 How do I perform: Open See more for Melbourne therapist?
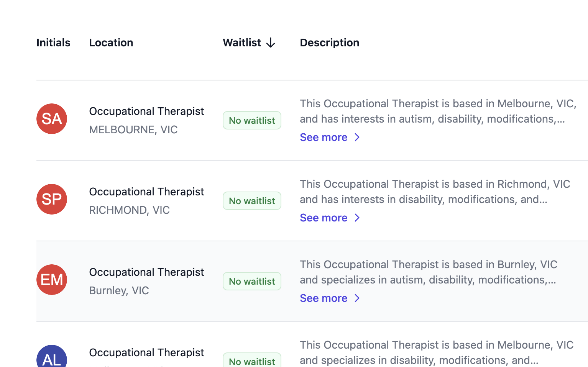pos(324,137)
